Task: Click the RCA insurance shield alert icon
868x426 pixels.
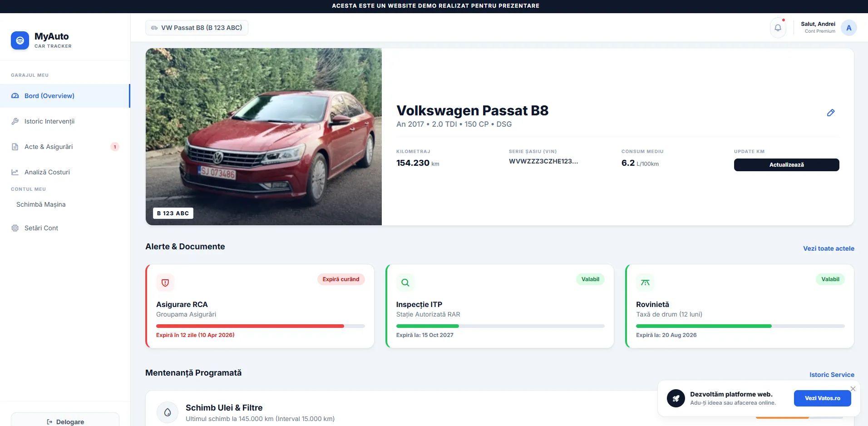Action: (165, 282)
